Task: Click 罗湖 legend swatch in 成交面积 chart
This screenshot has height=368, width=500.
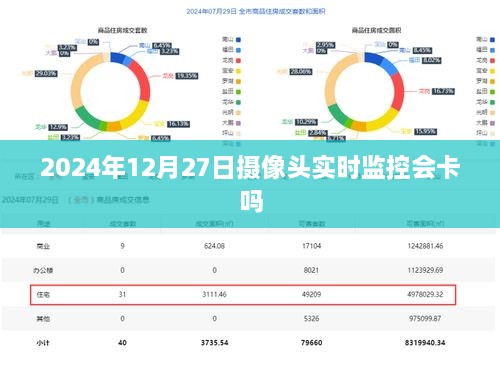Action: pyautogui.click(x=492, y=81)
